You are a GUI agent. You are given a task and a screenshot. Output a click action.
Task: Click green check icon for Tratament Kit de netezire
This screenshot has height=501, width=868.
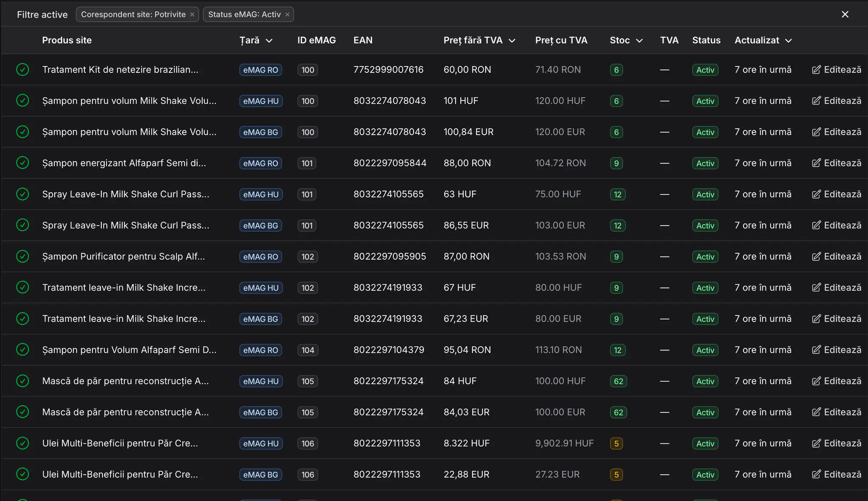click(22, 69)
